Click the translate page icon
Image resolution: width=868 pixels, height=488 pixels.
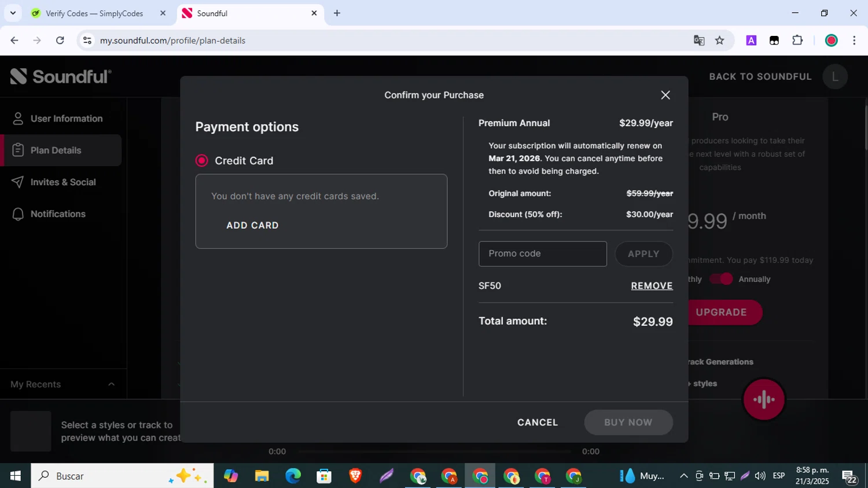[x=699, y=41]
